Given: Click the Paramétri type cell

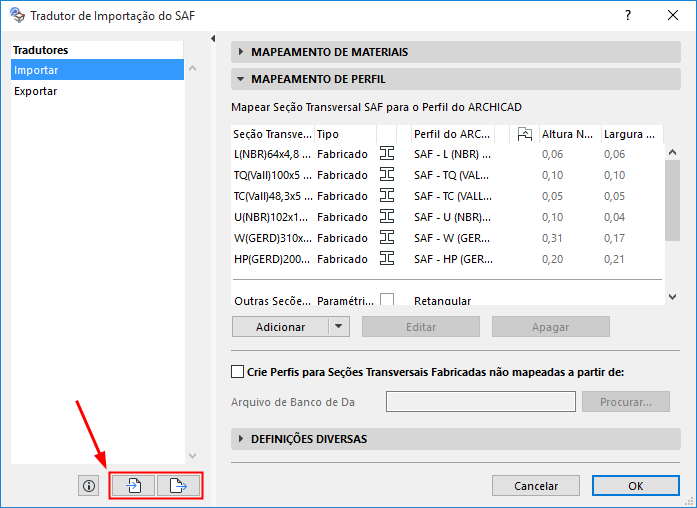Looking at the screenshot, I should point(345,300).
